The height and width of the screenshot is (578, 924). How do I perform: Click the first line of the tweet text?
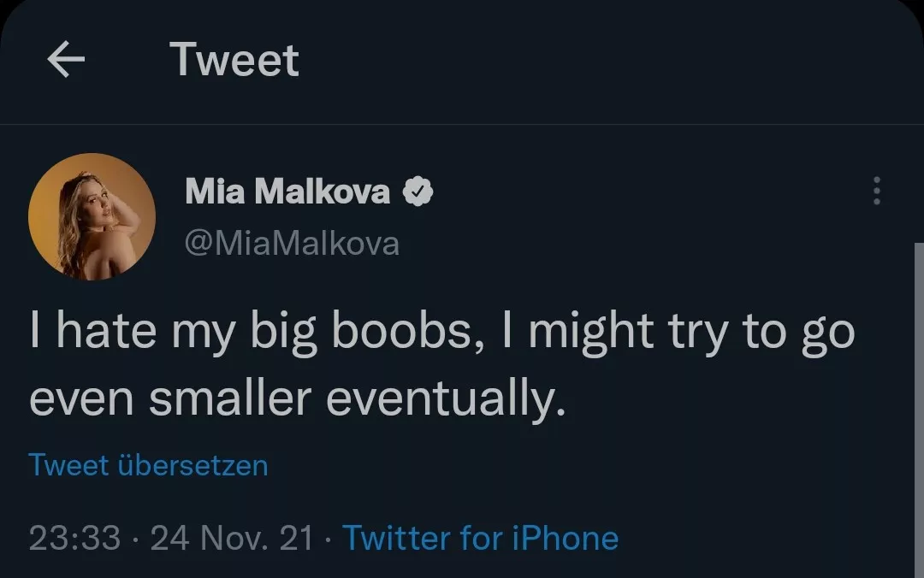[x=441, y=332]
